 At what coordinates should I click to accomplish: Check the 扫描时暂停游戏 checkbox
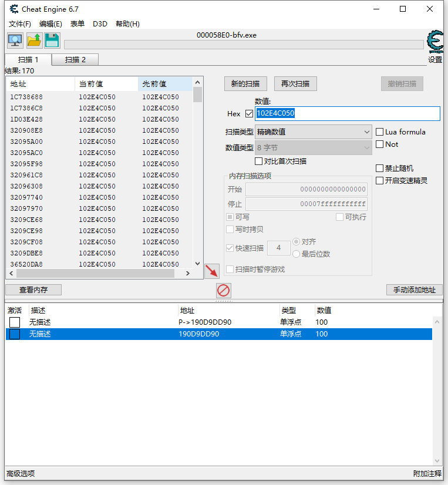(x=230, y=269)
